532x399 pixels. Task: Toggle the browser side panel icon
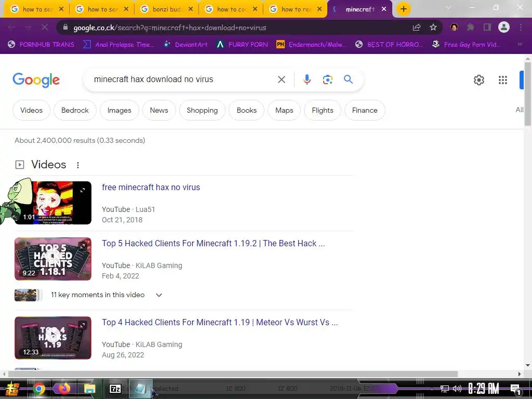point(487,27)
